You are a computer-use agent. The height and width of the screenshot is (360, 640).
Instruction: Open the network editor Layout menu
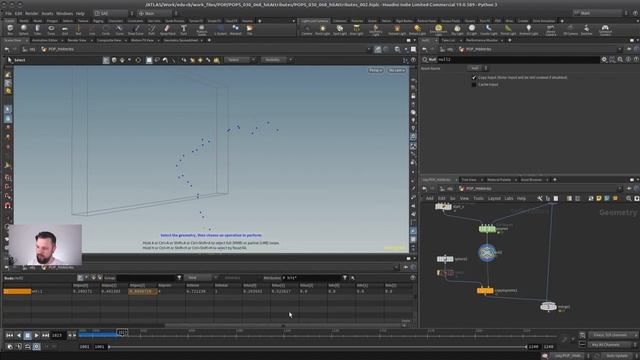pos(494,198)
